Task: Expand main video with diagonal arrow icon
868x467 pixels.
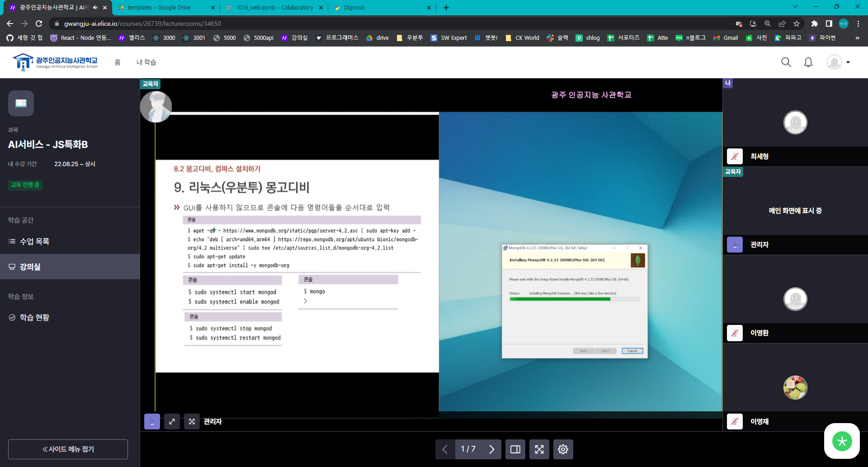Action: coord(172,421)
